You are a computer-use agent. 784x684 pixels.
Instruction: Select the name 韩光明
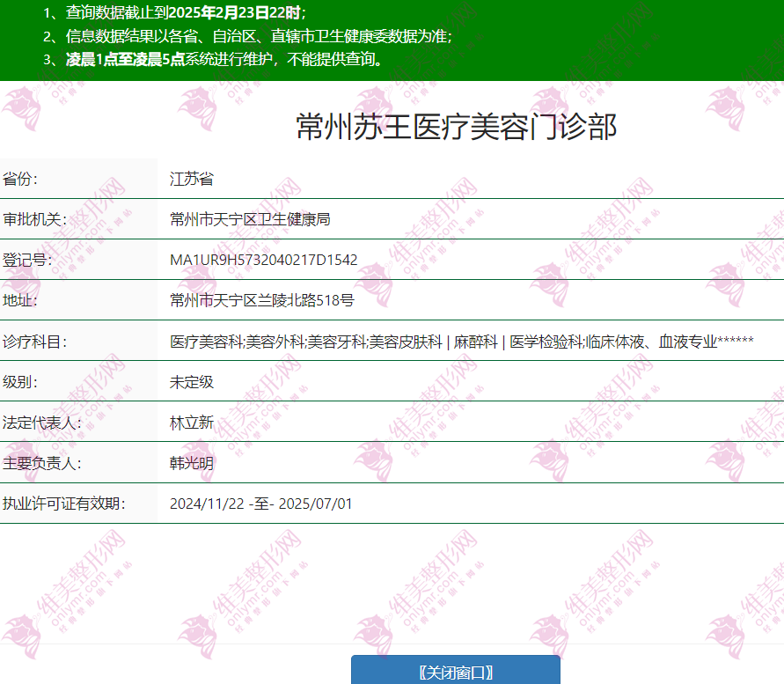click(x=192, y=463)
